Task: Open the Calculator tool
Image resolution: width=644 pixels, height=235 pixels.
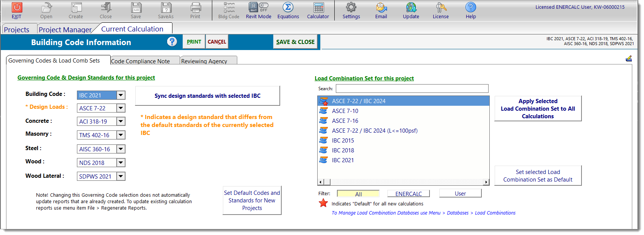Action: click(318, 7)
